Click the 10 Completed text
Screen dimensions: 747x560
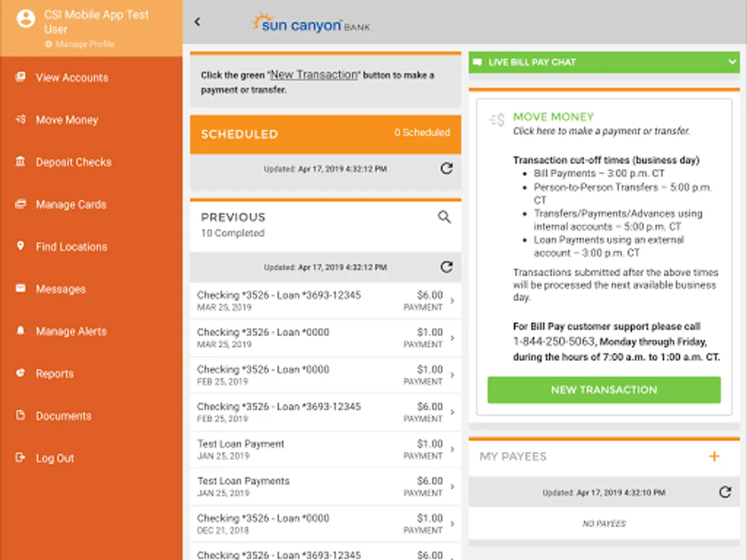[x=232, y=233]
